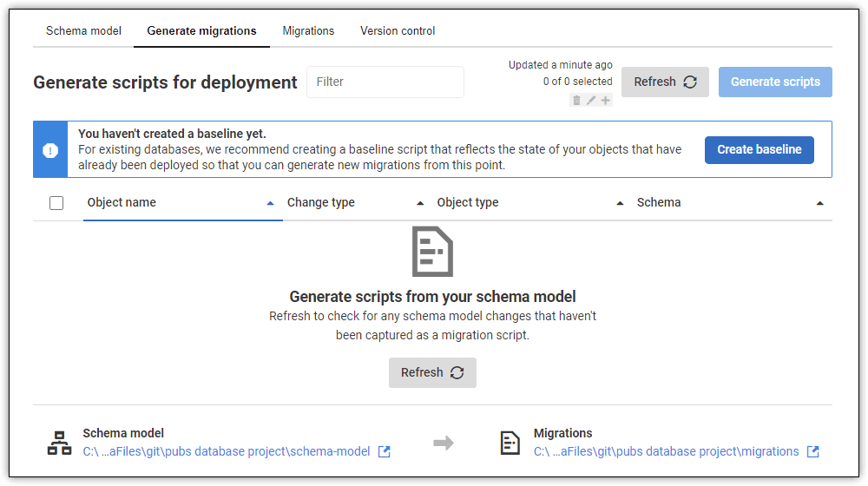
Task: Switch to the Schema model tab
Action: (x=83, y=31)
